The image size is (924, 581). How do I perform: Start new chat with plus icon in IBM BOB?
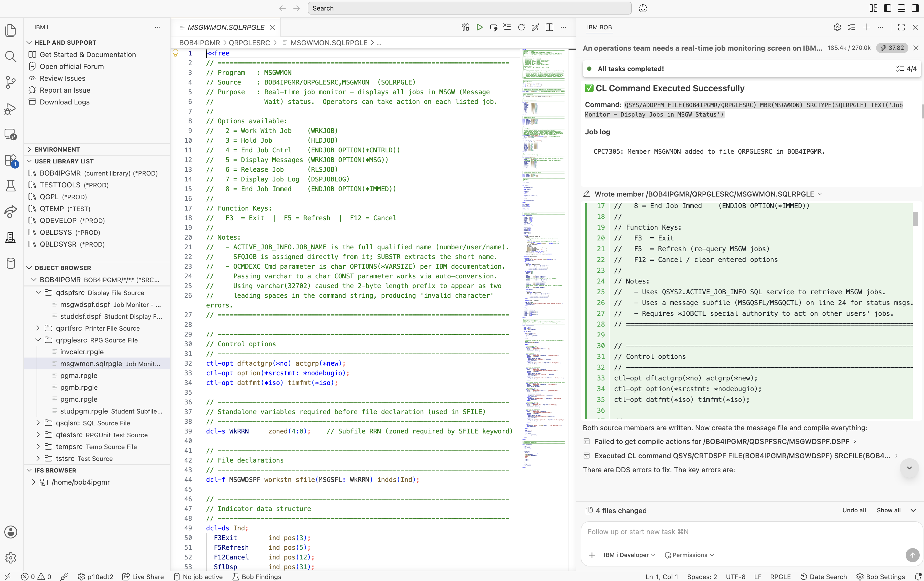tap(866, 27)
